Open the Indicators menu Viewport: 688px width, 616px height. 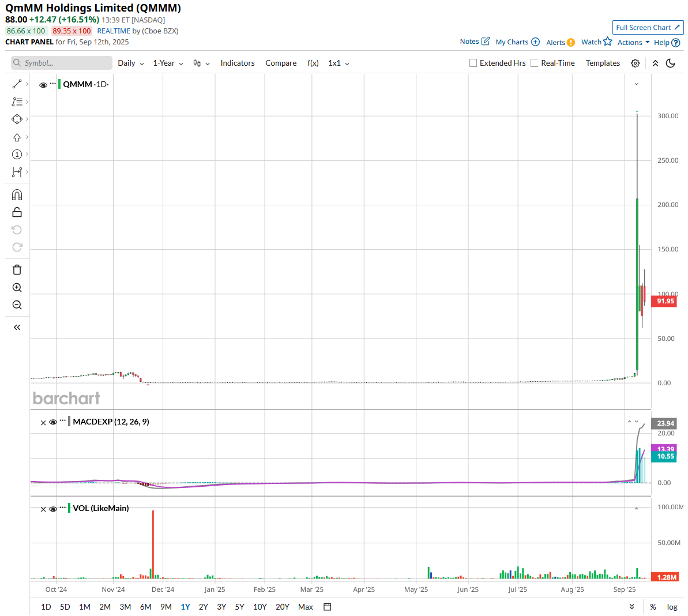point(238,63)
